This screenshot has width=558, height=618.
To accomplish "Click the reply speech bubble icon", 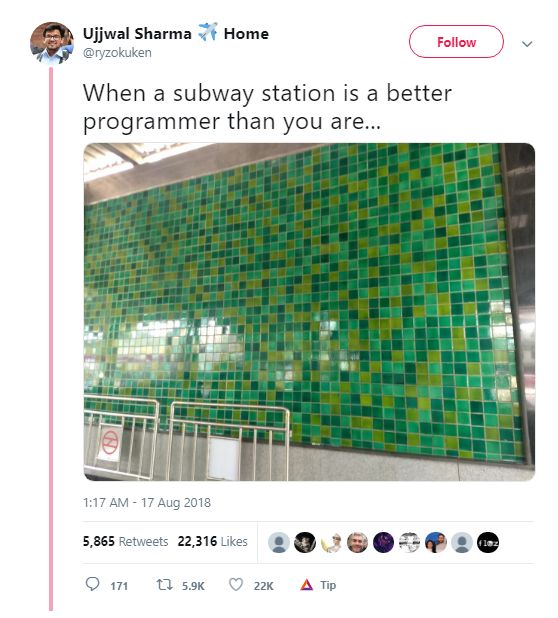I will [x=93, y=584].
